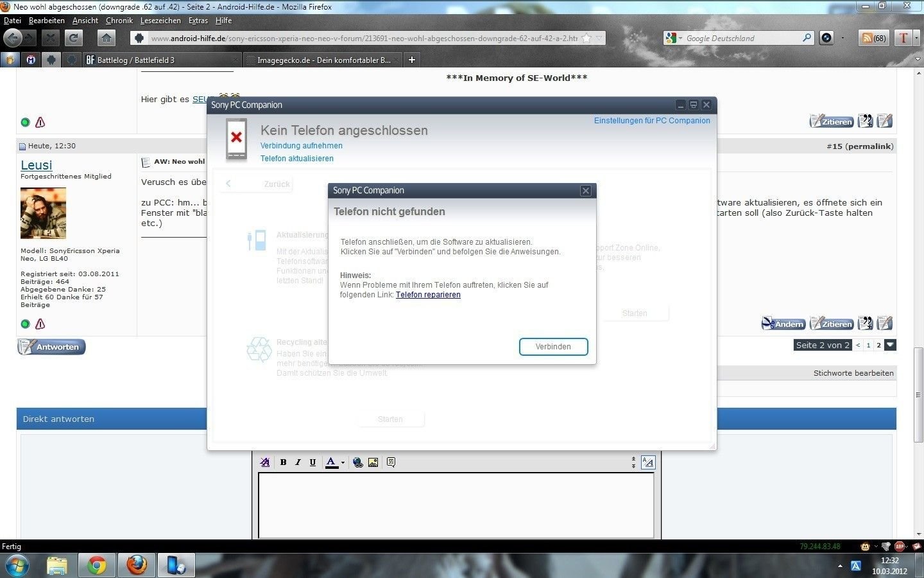The image size is (924, 578).
Task: Go to Firefox home page icon
Action: (107, 39)
